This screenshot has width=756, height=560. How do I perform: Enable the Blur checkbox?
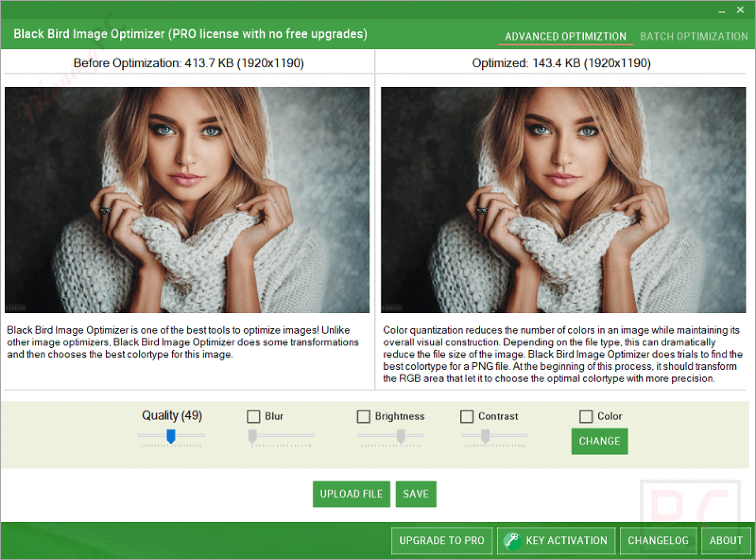253,416
